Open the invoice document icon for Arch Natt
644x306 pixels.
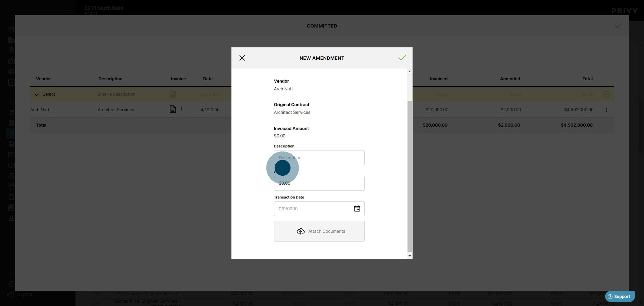[x=173, y=109]
